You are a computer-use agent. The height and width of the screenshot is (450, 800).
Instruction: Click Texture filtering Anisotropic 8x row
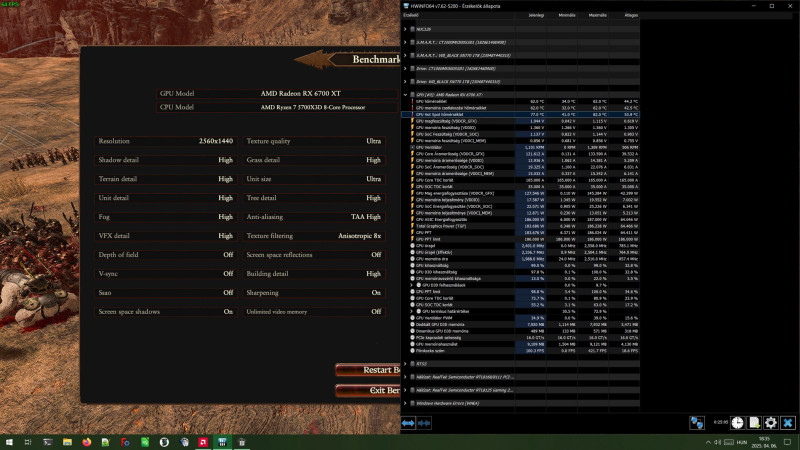pyautogui.click(x=314, y=236)
